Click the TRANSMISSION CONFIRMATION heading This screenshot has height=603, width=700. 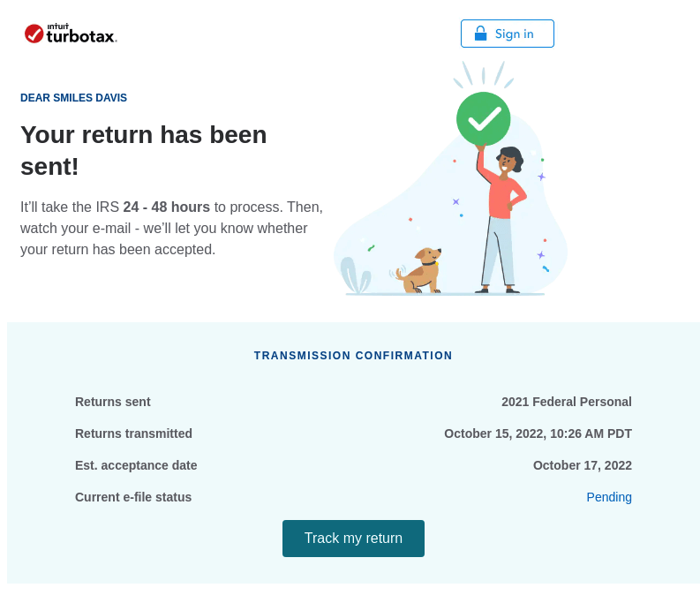[x=353, y=356]
